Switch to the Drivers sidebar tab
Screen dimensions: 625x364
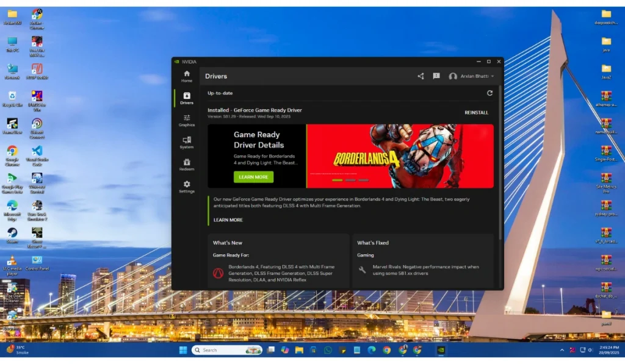click(187, 98)
